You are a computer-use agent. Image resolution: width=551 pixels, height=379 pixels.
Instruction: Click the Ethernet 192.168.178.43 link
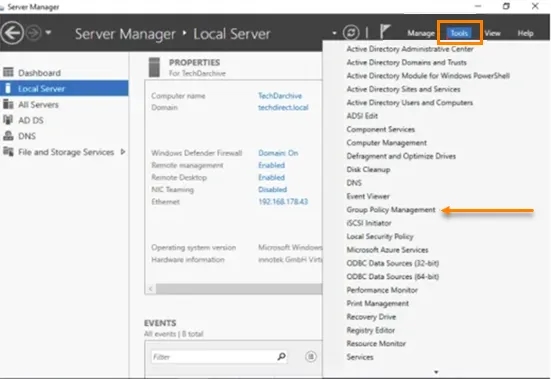(x=283, y=202)
